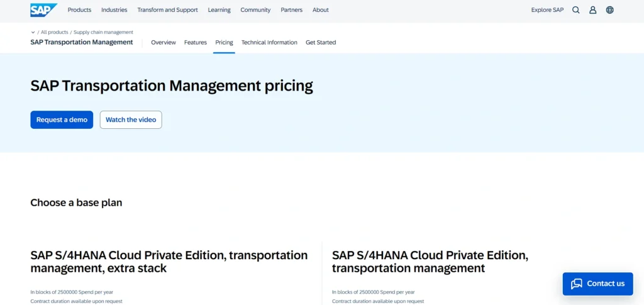Select the Private Edition, transportation management plan title
The width and height of the screenshot is (644, 305).
point(430,262)
